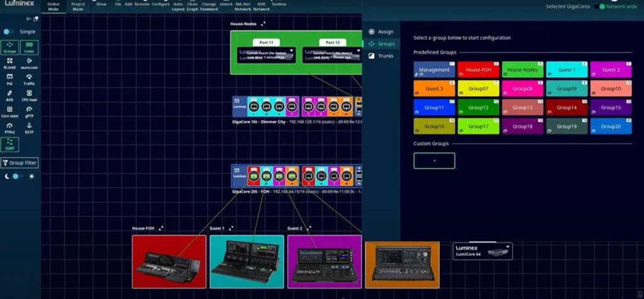Click the icon beside House-FOH label
Screen dimensions: 644x299
click(x=161, y=228)
